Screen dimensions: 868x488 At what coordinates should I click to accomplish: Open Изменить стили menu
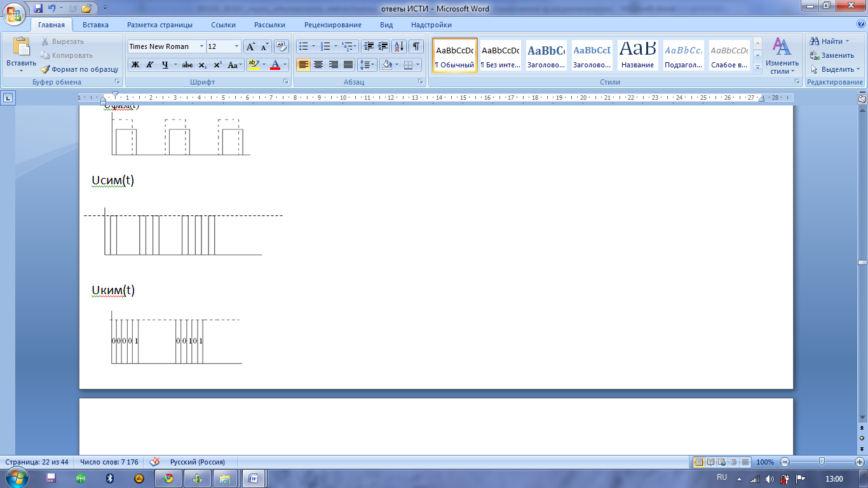782,55
